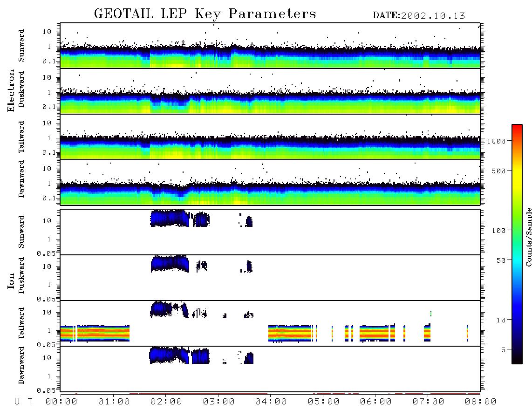Click the Electron Dawnward panel label
This screenshot has width=532, height=410.
click(x=21, y=179)
